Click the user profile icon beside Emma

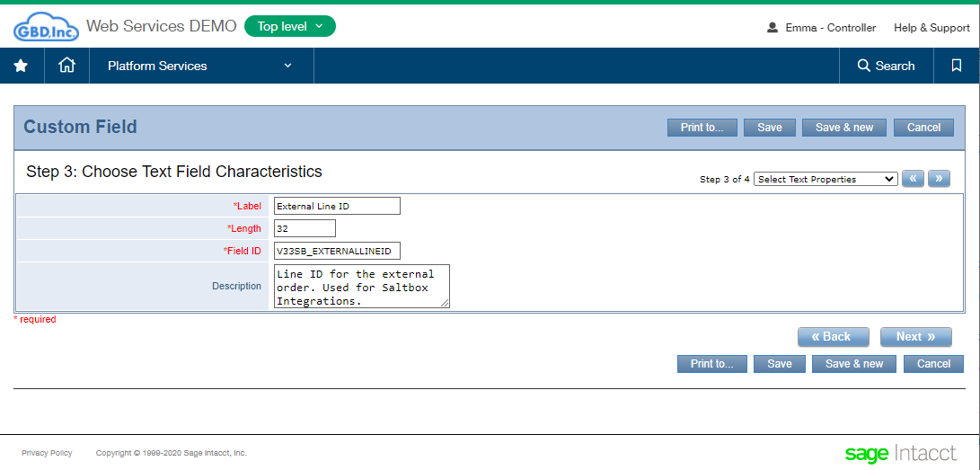coord(773,28)
